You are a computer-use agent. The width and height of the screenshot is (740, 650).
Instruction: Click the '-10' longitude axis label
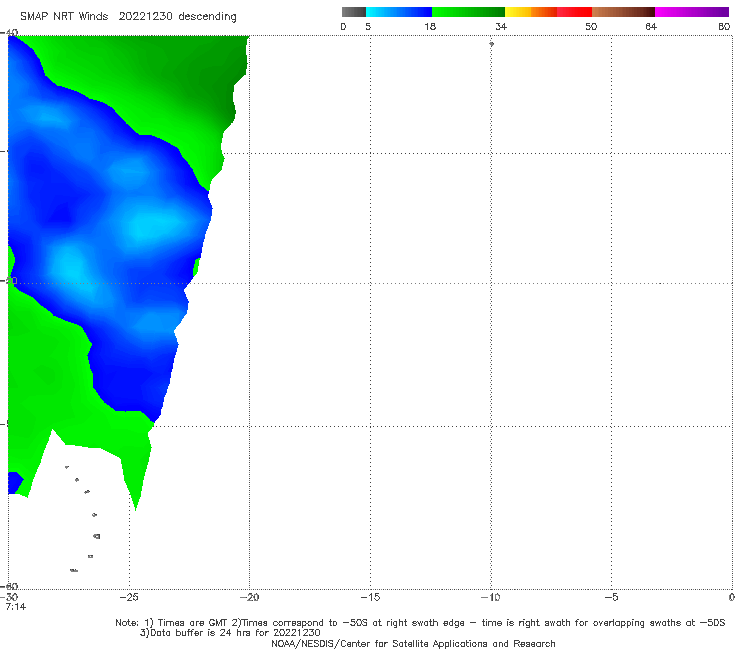click(x=491, y=597)
